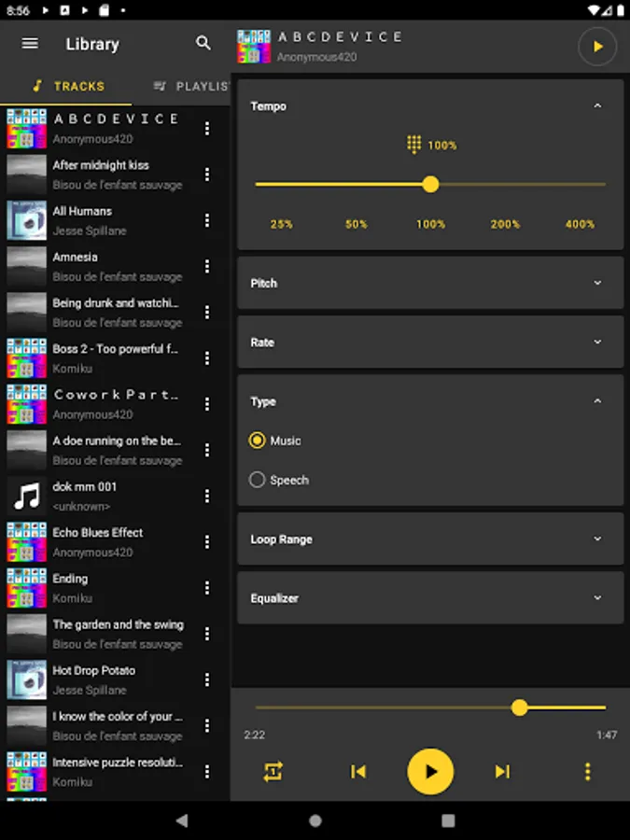The image size is (630, 840).
Task: Collapse the Tempo section
Action: click(x=598, y=106)
